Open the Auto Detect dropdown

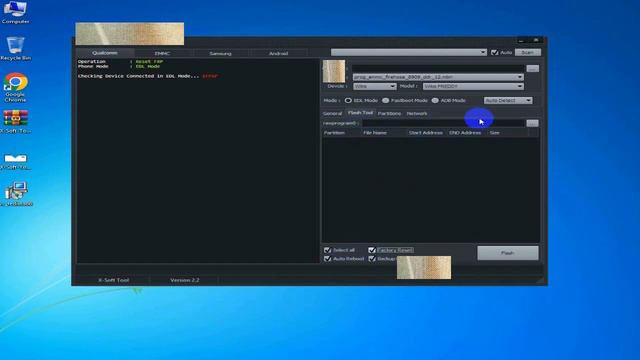508,100
